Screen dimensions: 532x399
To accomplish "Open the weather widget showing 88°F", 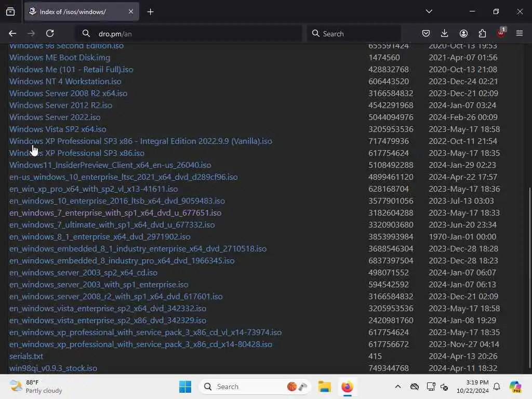I will tap(36, 387).
